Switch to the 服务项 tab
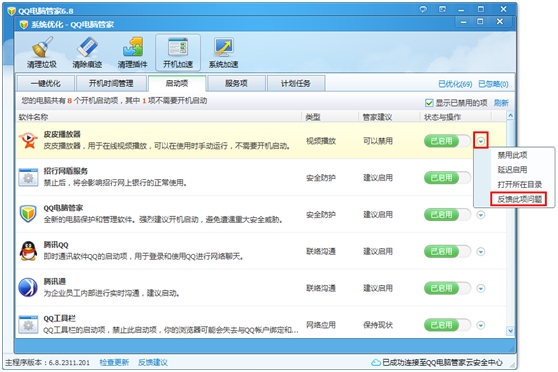Screen dimensions: 558x372 [236, 84]
